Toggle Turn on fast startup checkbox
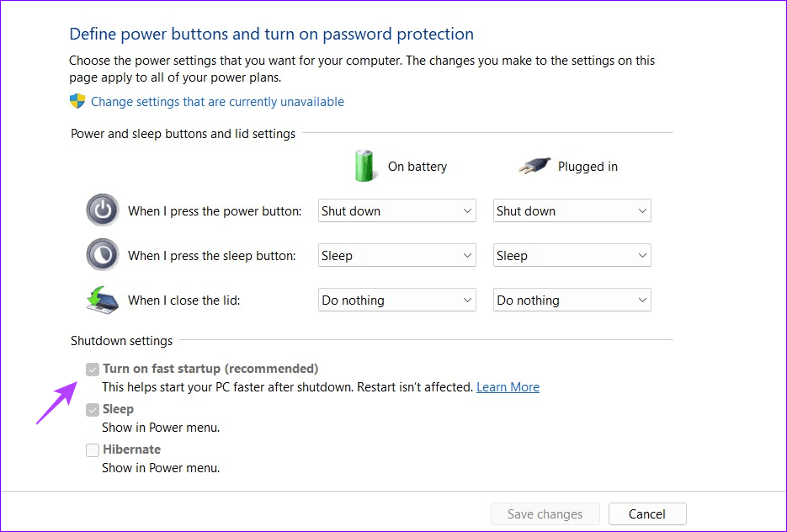This screenshot has height=532, width=787. click(x=93, y=369)
